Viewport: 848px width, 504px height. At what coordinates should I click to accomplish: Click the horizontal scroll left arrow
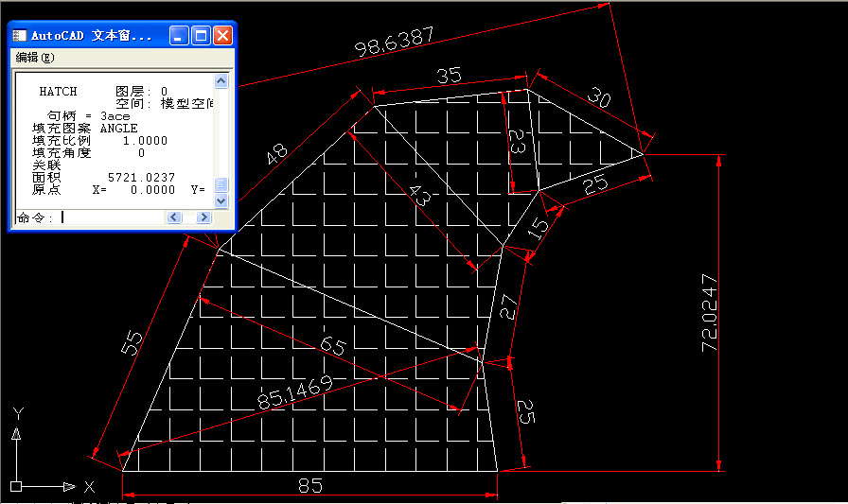pos(174,217)
